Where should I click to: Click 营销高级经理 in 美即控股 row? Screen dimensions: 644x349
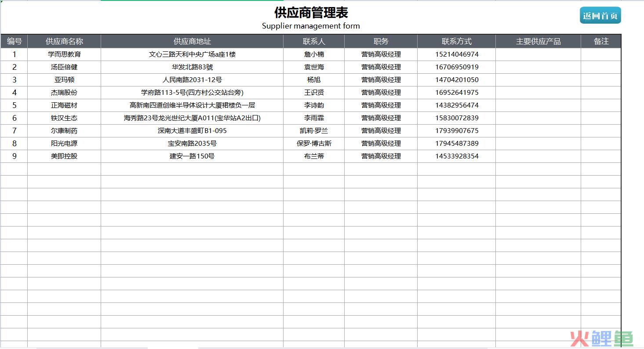381,156
